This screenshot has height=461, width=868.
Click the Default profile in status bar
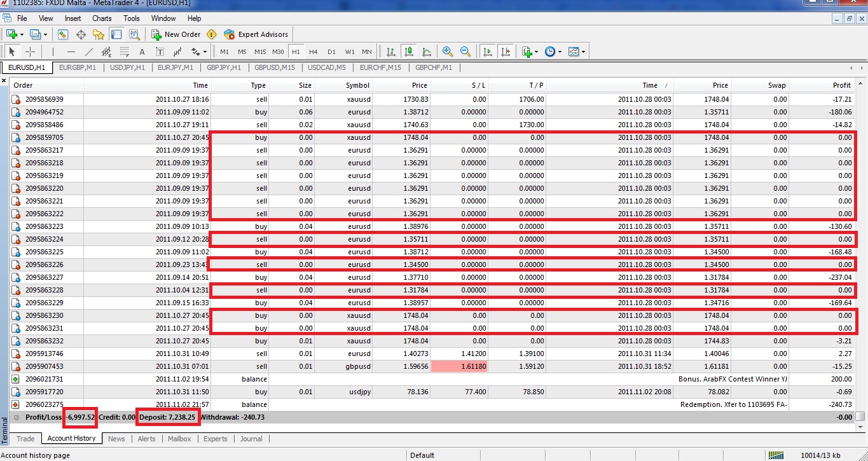422,455
